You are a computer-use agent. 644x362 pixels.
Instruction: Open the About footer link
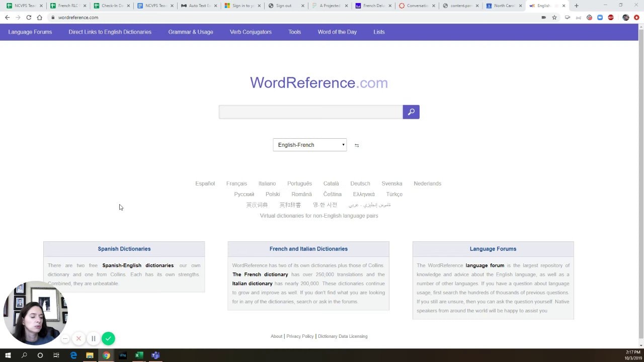tap(276, 336)
